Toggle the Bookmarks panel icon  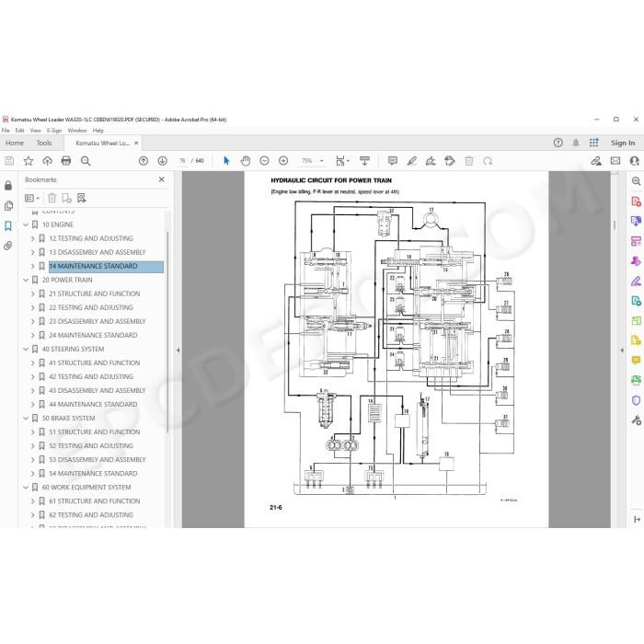pos(7,225)
